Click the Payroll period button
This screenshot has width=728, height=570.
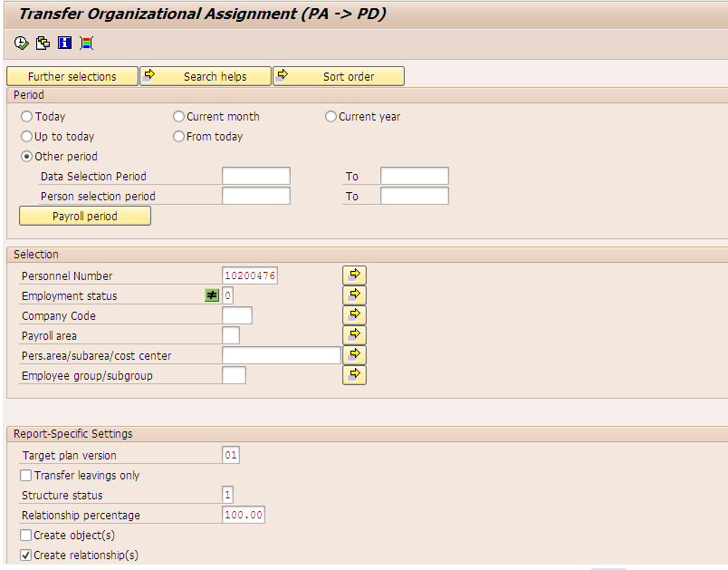pos(84,216)
